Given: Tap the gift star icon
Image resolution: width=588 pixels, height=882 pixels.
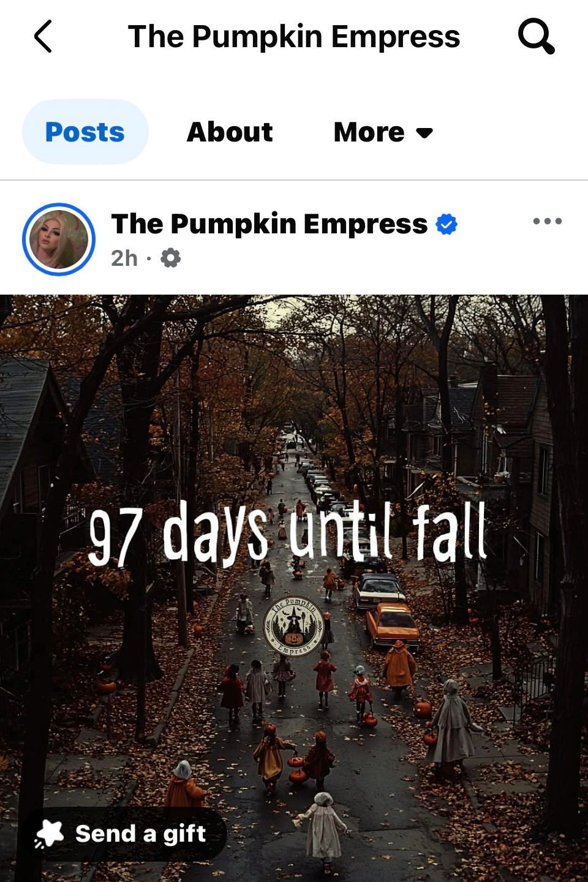Looking at the screenshot, I should (x=49, y=834).
